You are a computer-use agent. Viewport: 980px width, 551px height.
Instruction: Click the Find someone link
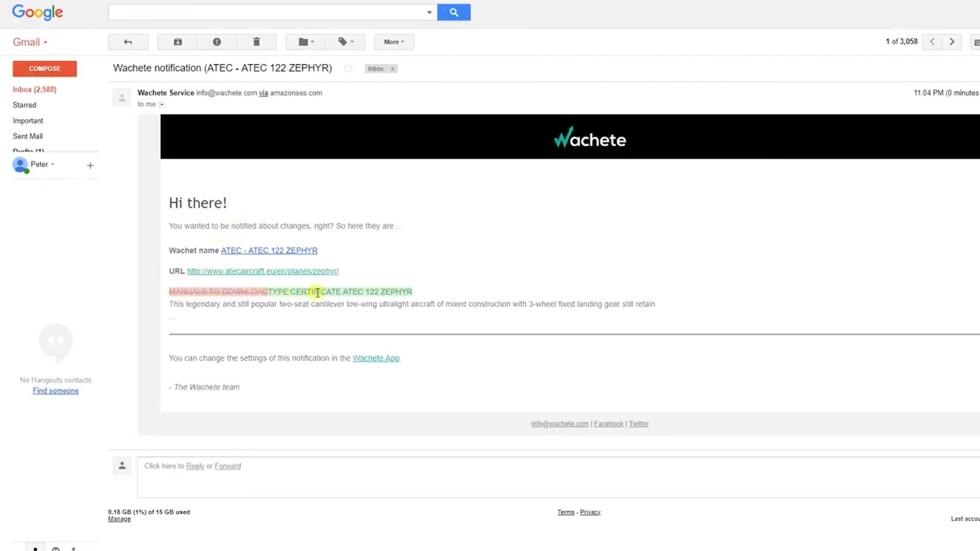pos(56,391)
